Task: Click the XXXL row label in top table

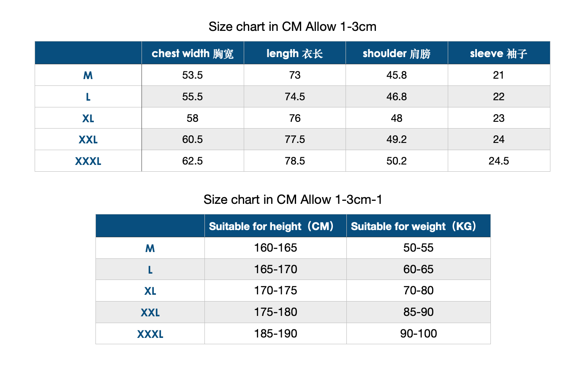Action: (x=88, y=161)
